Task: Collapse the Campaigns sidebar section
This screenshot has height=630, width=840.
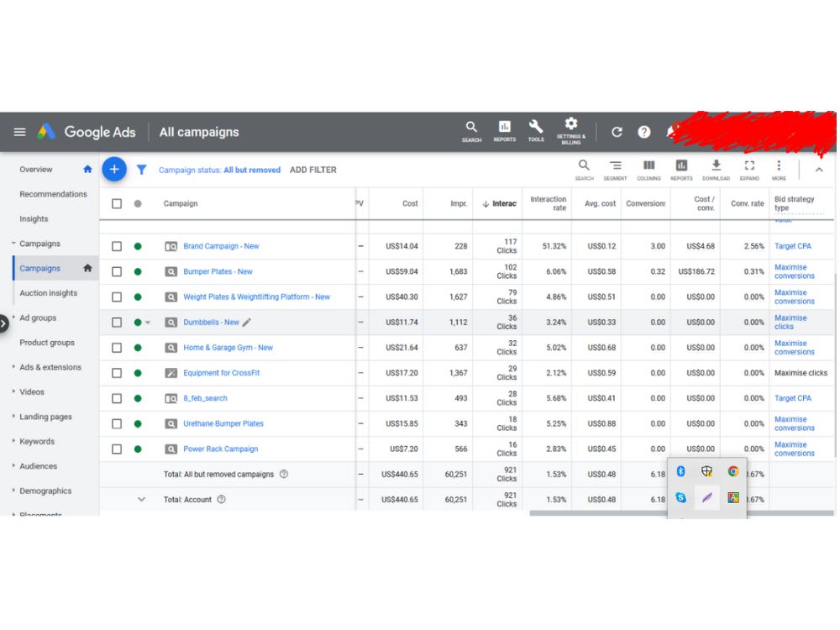Action: click(x=13, y=244)
